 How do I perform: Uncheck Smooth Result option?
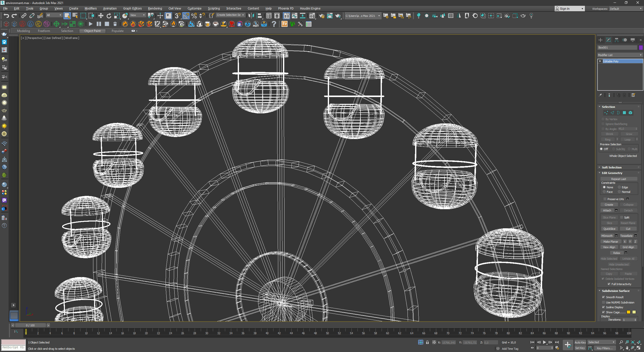click(x=603, y=297)
